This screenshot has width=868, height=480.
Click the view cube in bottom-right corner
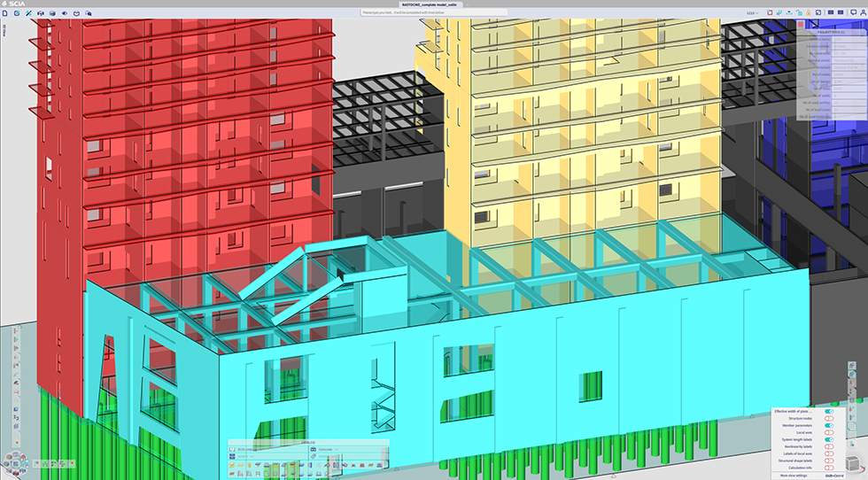(x=850, y=463)
